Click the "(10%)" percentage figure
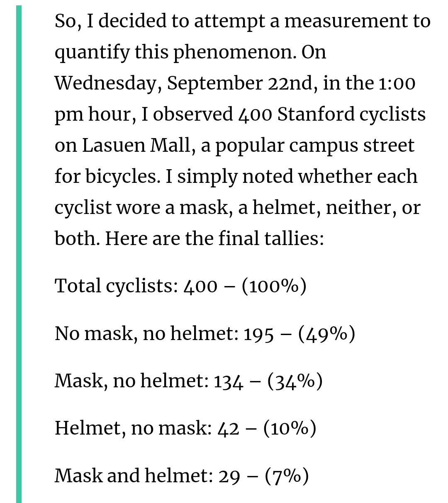 pos(290,428)
